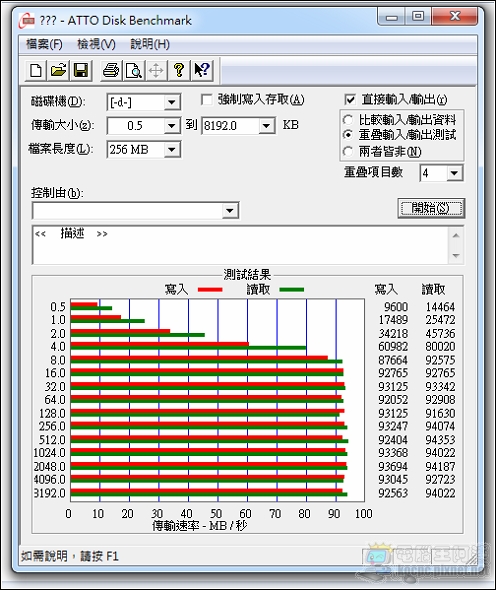Open the 檔案(F) menu
Image resolution: width=496 pixels, height=590 pixels.
[x=44, y=44]
